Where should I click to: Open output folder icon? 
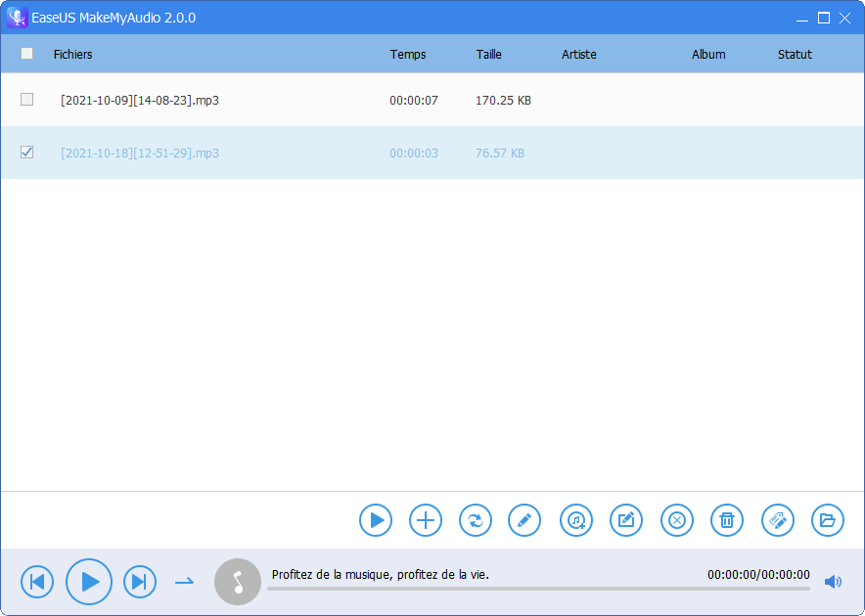[828, 520]
